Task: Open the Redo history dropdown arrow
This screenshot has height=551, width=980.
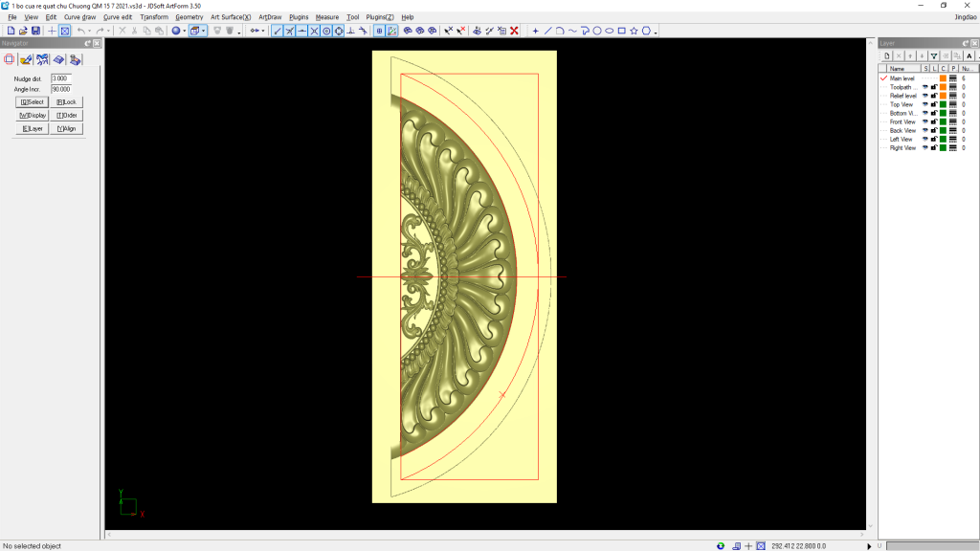Action: [108, 31]
